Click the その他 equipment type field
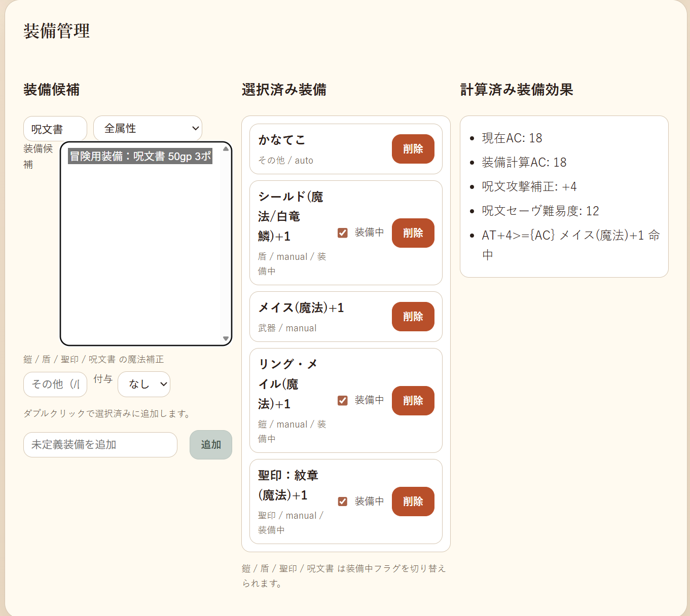 tap(55, 384)
